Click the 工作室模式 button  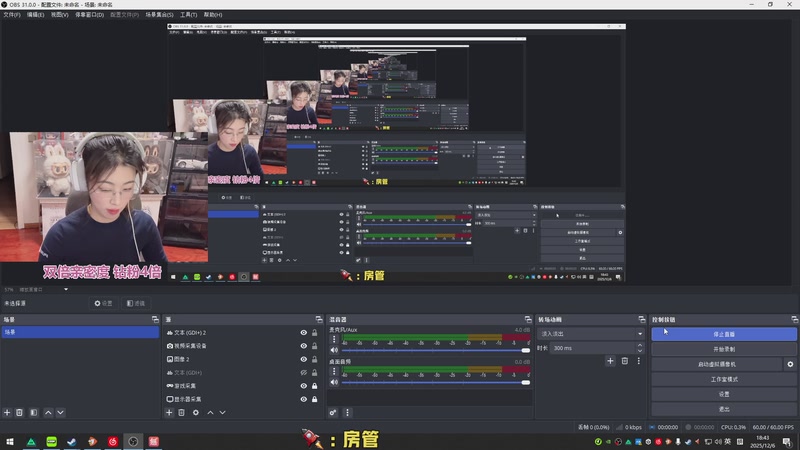(724, 379)
